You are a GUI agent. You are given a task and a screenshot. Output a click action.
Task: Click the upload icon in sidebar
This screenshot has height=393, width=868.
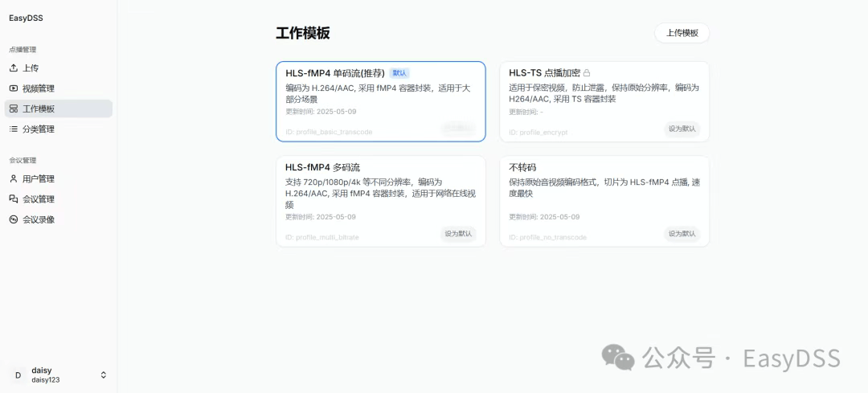coord(14,68)
